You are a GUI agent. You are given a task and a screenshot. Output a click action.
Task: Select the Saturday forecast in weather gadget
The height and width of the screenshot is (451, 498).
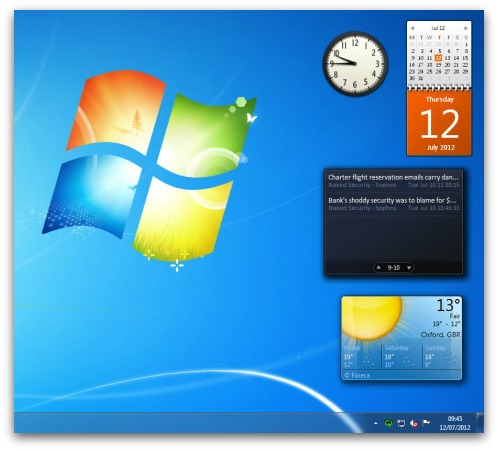click(402, 356)
